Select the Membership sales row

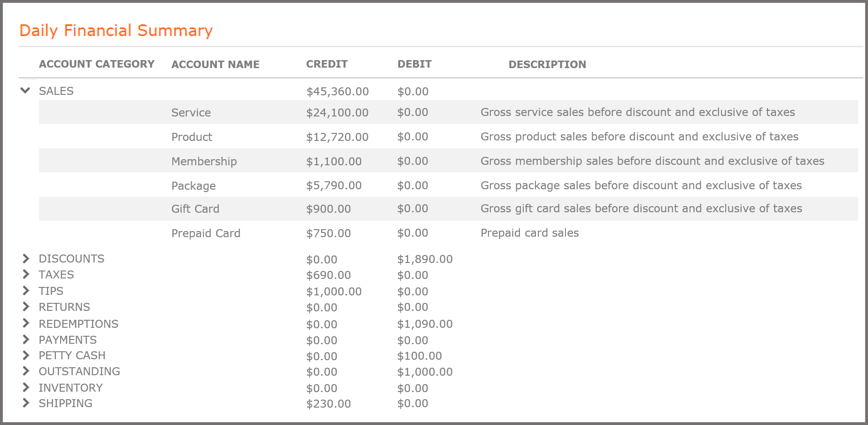(204, 161)
